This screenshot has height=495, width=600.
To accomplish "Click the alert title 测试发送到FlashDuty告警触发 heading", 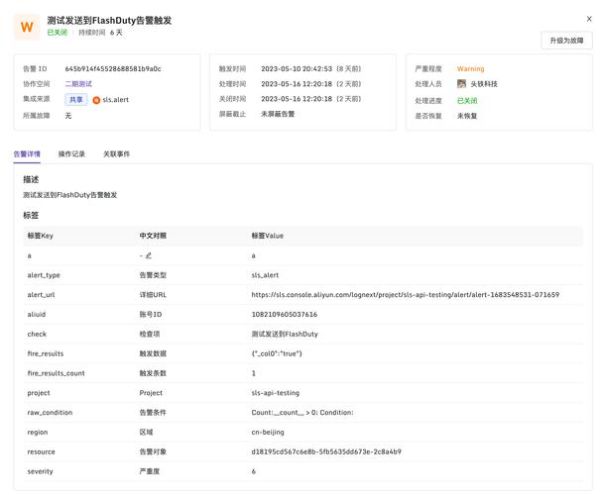I will (x=109, y=20).
